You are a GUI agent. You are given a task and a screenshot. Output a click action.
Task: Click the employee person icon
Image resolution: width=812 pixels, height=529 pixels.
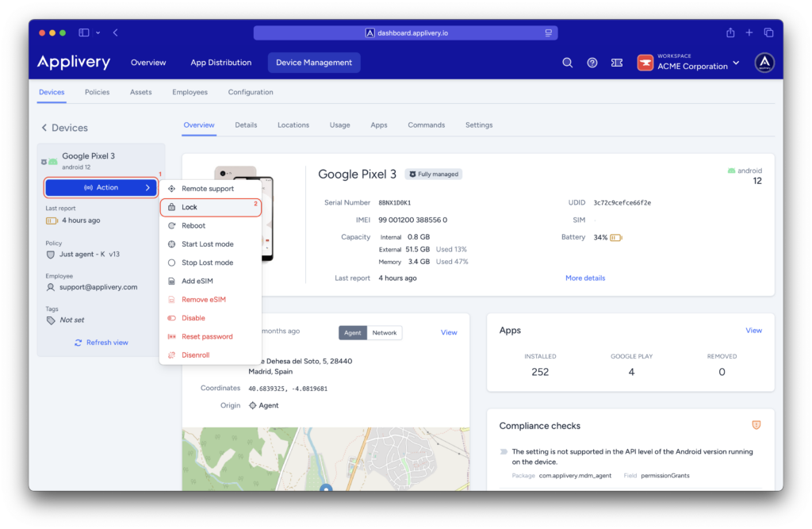50,287
